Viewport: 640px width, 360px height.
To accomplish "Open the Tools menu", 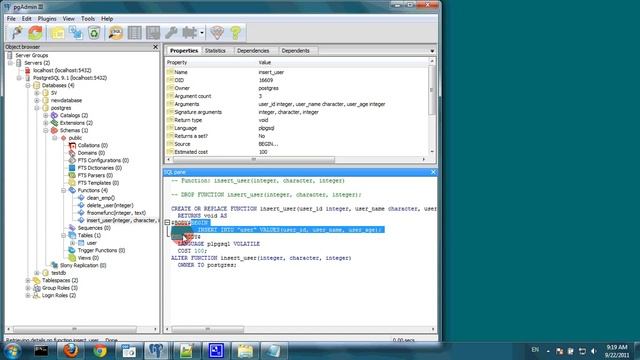I will (88, 19).
